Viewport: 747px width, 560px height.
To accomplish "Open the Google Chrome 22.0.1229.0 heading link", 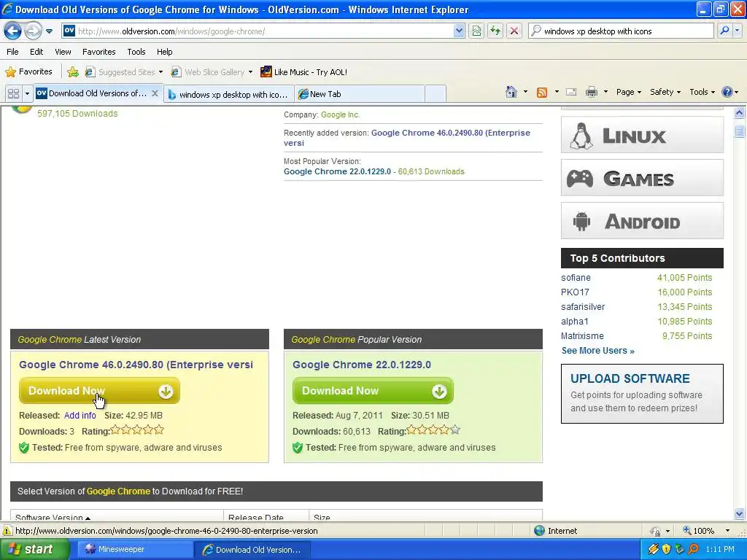I will coord(362,365).
